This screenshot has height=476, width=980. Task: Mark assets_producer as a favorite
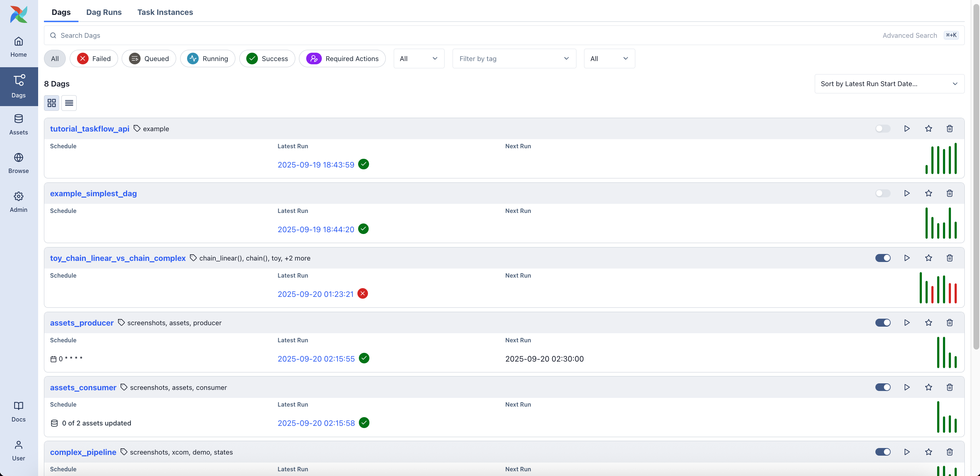click(x=928, y=322)
